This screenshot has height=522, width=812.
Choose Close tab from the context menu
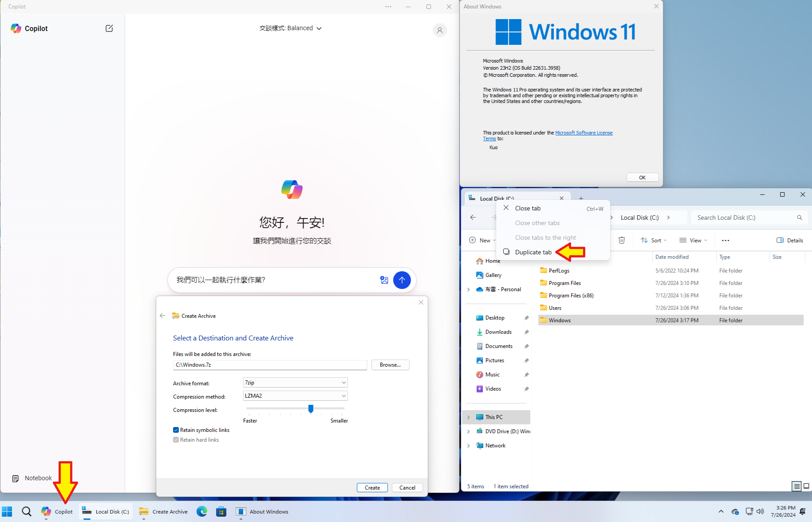pos(553,208)
